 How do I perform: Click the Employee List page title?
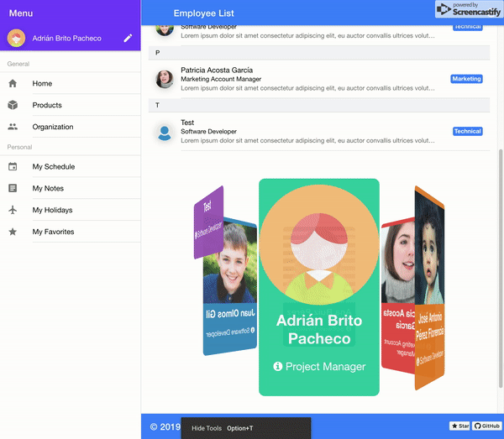click(x=204, y=13)
